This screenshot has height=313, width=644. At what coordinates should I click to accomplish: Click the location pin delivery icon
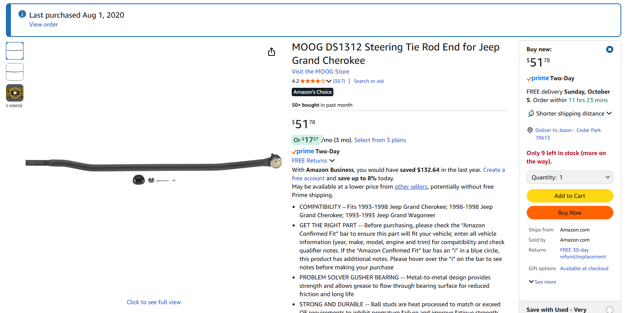[x=530, y=130]
